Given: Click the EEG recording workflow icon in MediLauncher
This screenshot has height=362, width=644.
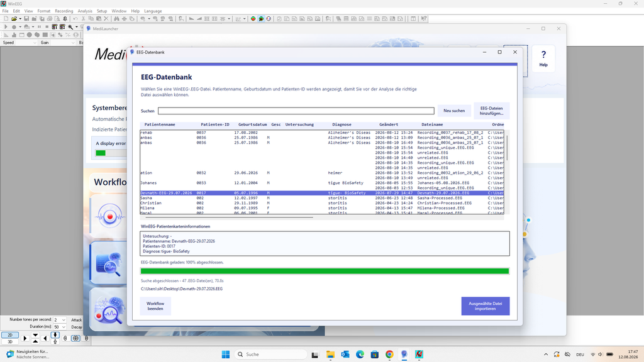Looking at the screenshot, I should [x=109, y=216].
